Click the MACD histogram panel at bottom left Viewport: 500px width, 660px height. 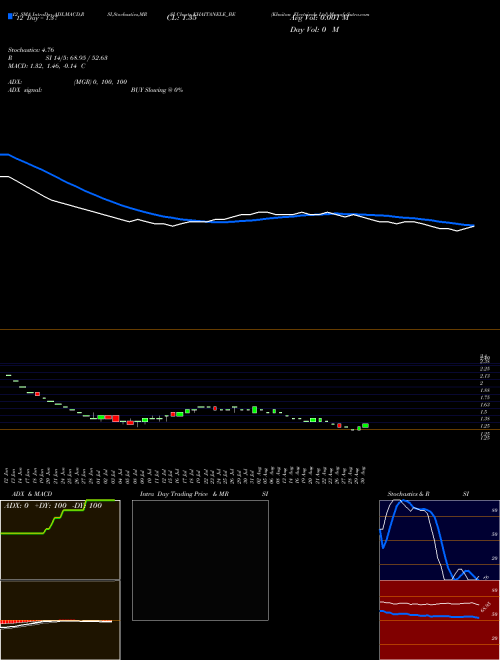pos(60,620)
